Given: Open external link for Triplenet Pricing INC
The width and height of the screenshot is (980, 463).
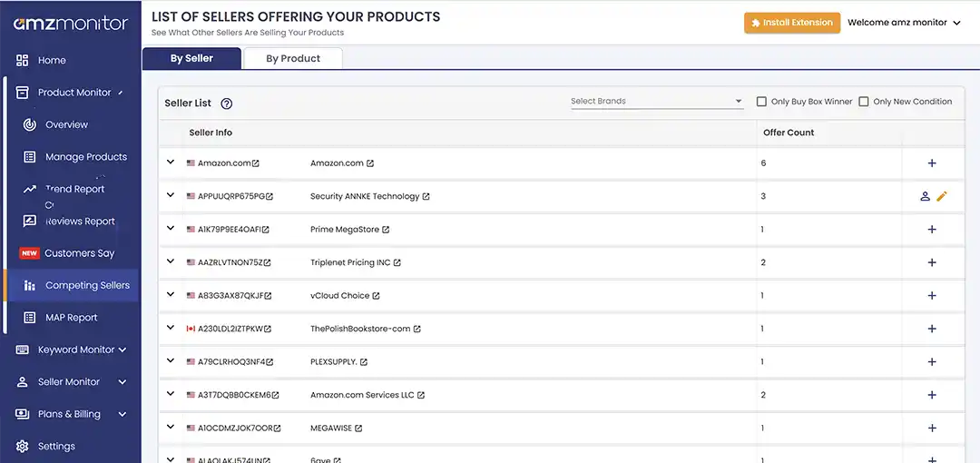Looking at the screenshot, I should [397, 262].
